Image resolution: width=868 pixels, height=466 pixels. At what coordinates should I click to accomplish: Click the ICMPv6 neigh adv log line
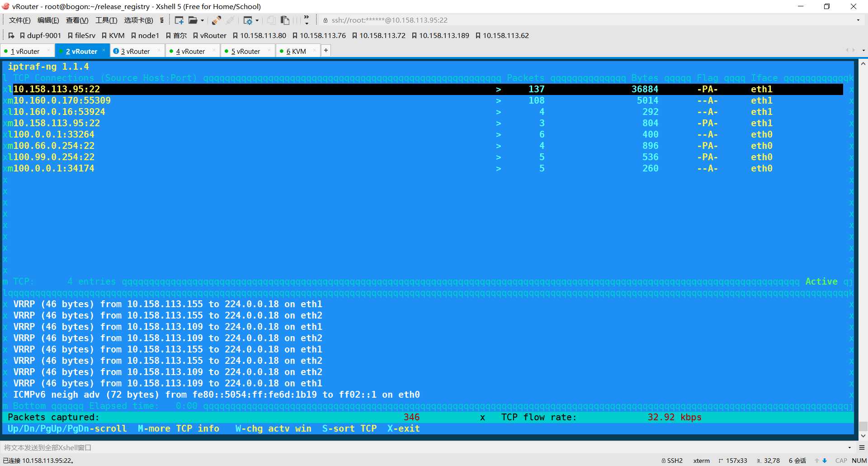pyautogui.click(x=217, y=395)
